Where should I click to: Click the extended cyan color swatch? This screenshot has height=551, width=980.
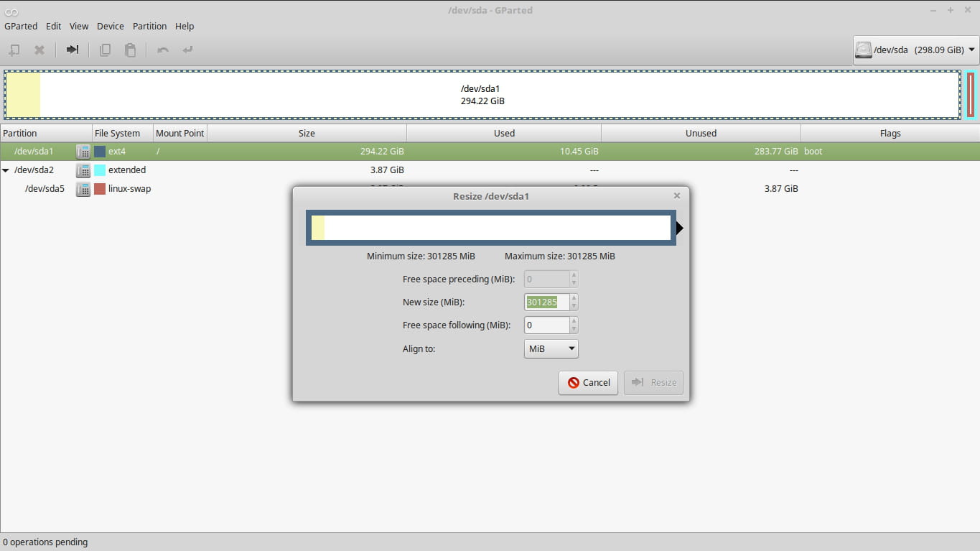[100, 170]
